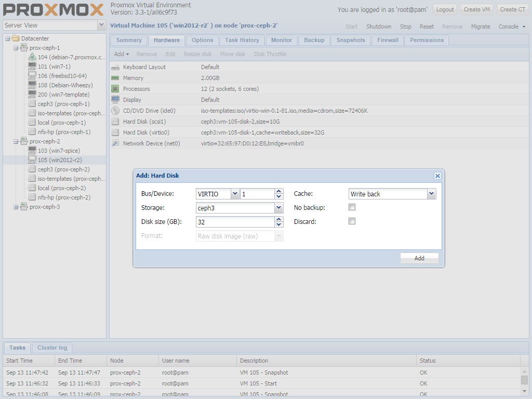Select the Memory hardware icon

point(115,78)
